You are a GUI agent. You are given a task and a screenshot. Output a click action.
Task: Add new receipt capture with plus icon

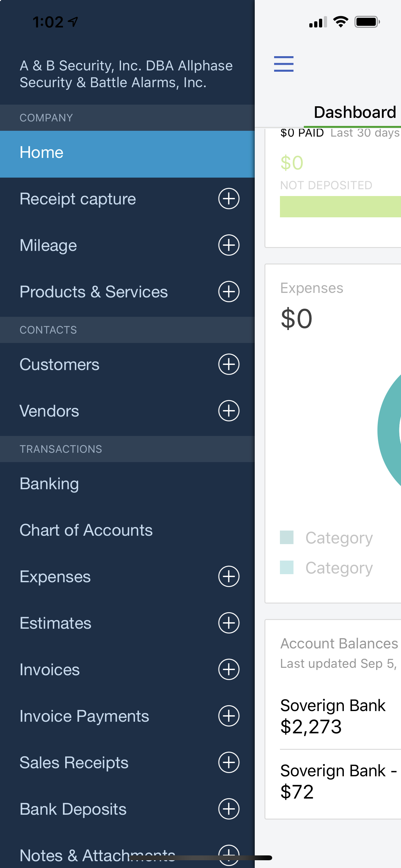pyautogui.click(x=229, y=199)
